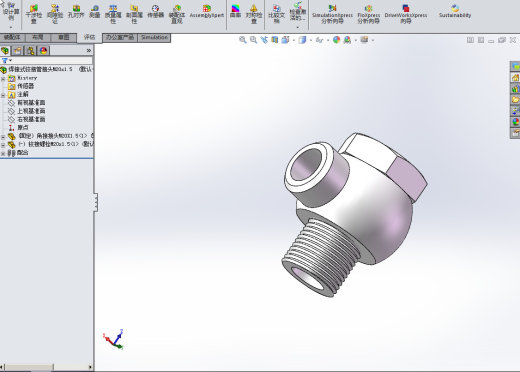Open the DriveWorksXpress wizard
The height and width of the screenshot is (372, 520).
(406, 13)
